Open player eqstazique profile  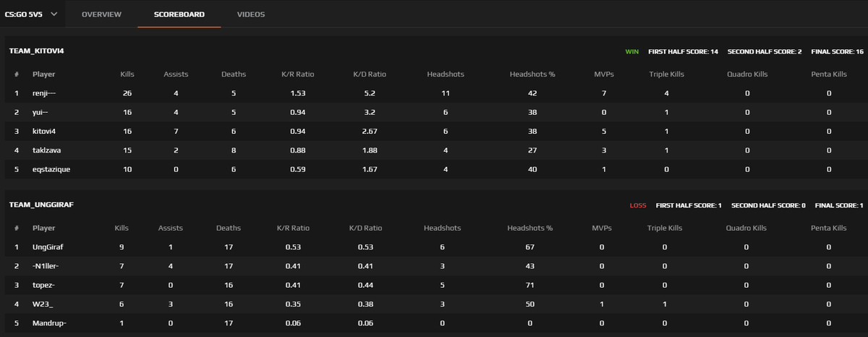click(x=51, y=168)
